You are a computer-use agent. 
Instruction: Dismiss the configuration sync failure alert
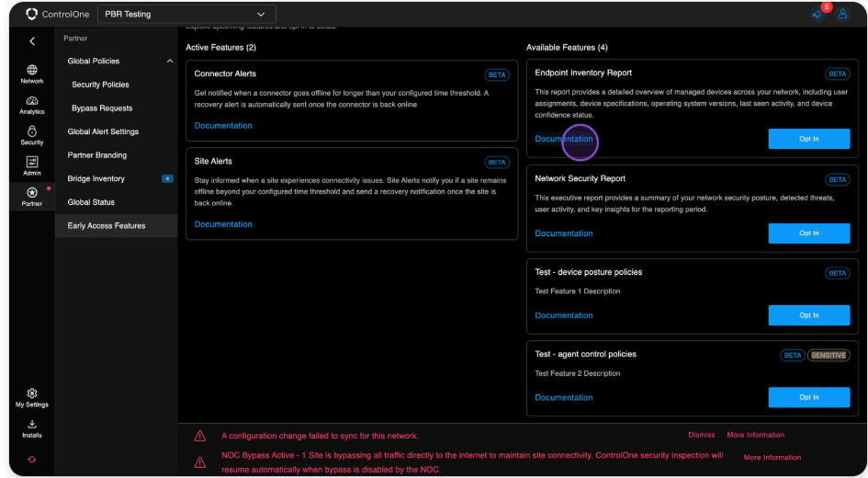point(702,435)
